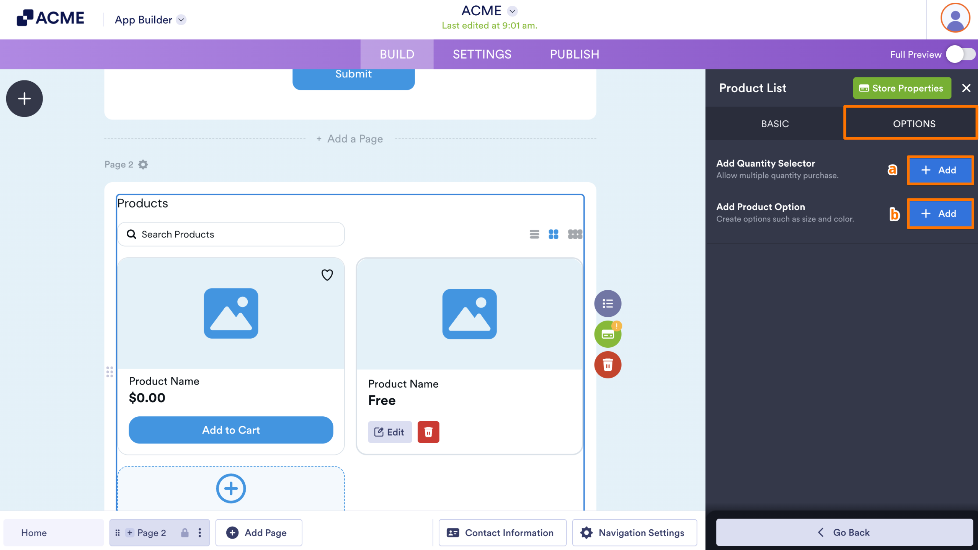
Task: Open the green store payment settings icon
Action: [x=609, y=335]
